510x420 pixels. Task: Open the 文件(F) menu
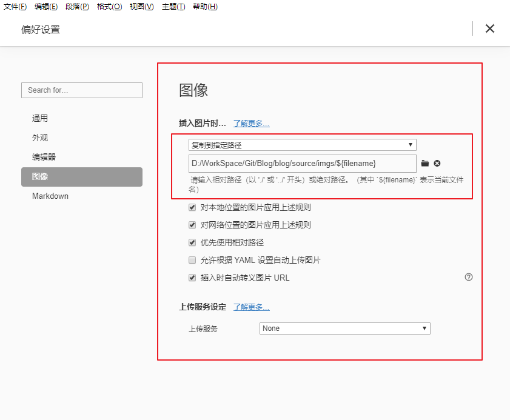(15, 7)
